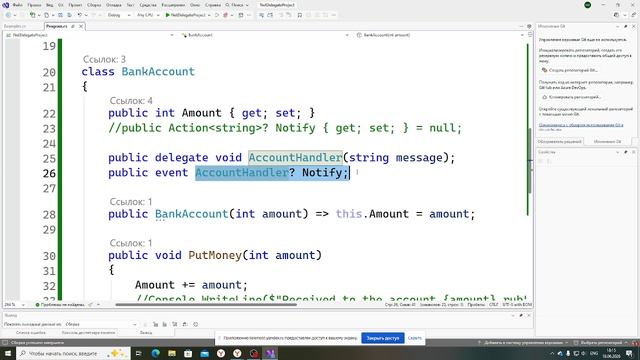The image size is (640, 360).
Task: Click the 'Ссылок: 4' CodeLens above Amount
Action: [x=131, y=100]
